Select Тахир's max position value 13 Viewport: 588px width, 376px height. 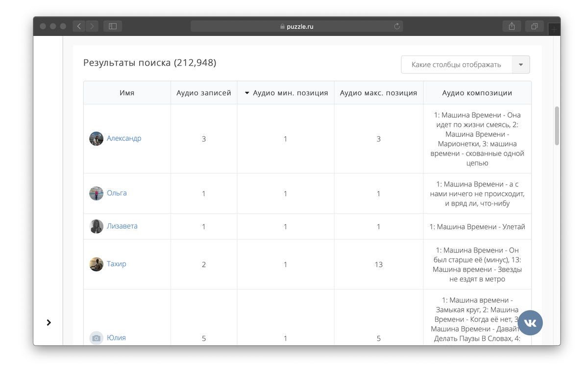(x=379, y=264)
